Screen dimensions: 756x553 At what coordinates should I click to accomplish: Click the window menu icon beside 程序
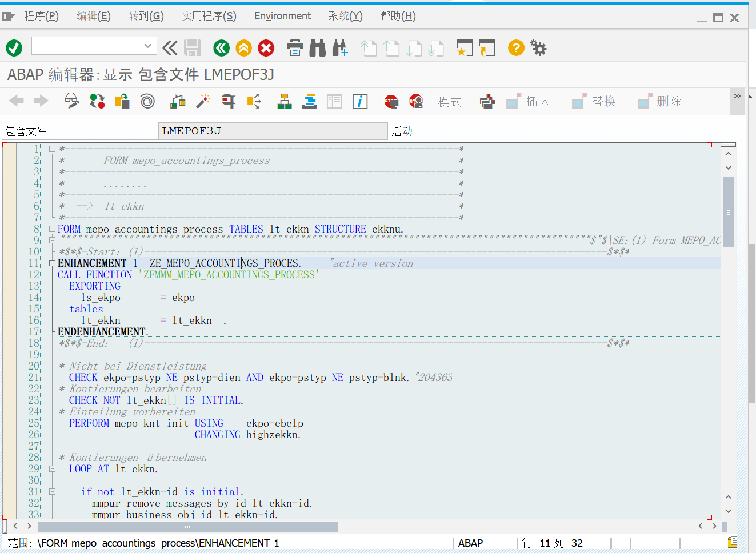click(x=8, y=17)
